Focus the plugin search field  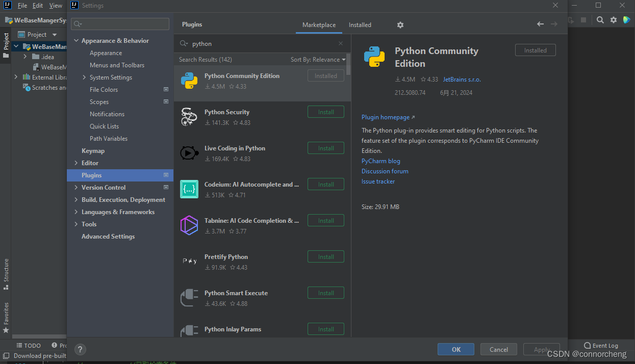tap(262, 44)
